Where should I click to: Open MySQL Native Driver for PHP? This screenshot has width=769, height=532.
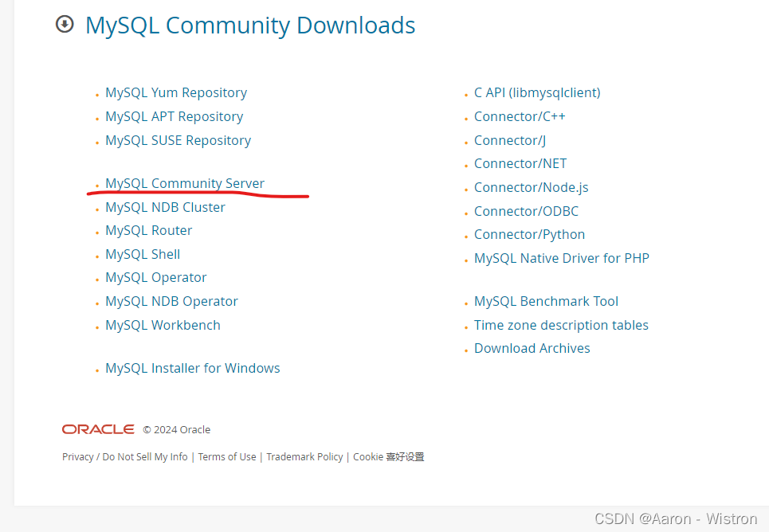tap(562, 258)
